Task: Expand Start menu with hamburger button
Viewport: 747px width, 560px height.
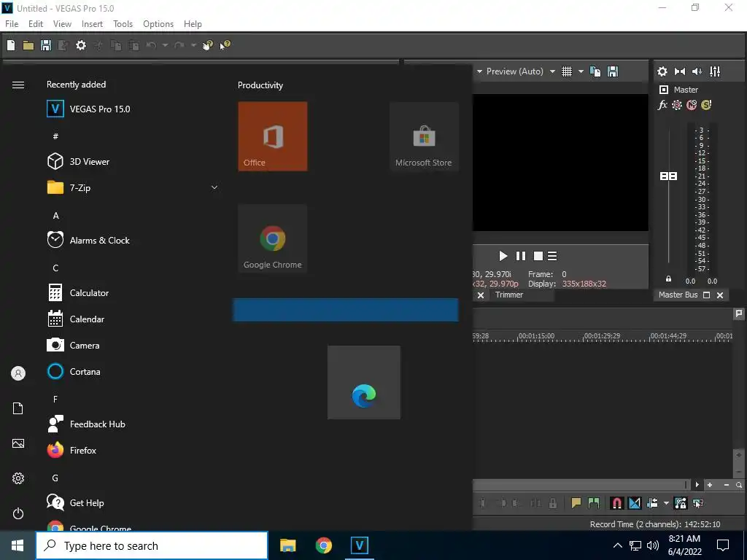Action: [18, 85]
